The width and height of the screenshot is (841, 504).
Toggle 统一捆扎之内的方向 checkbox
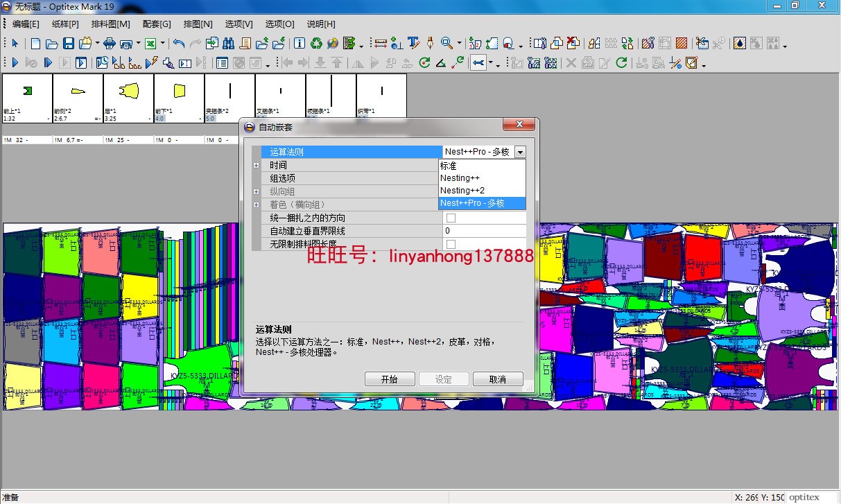tap(451, 218)
